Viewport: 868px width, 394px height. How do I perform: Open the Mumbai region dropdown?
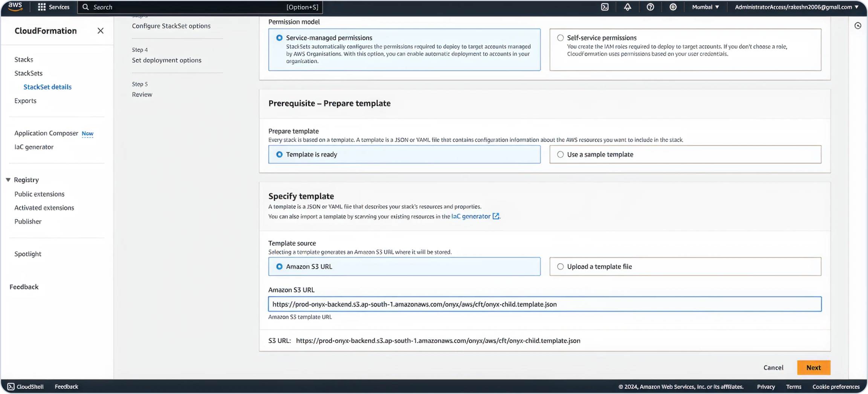(705, 7)
